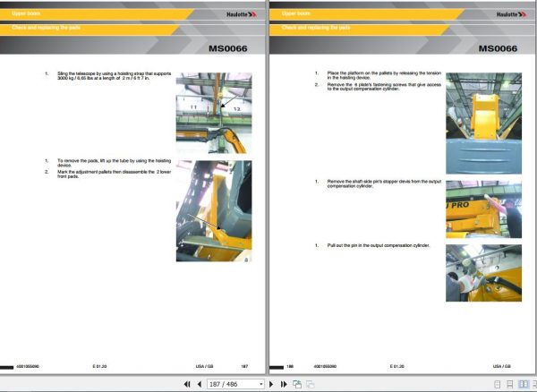Click 'Pull out the pin' instruction
The width and height of the screenshot is (537, 392).
tap(378, 245)
